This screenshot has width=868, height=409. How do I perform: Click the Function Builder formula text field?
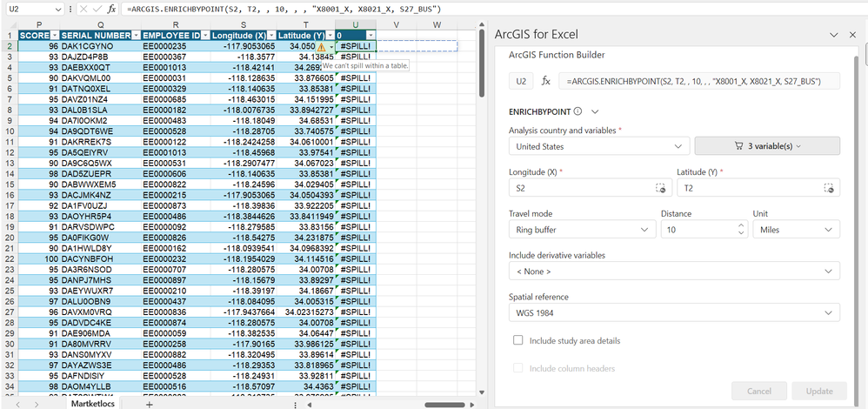[x=699, y=82]
